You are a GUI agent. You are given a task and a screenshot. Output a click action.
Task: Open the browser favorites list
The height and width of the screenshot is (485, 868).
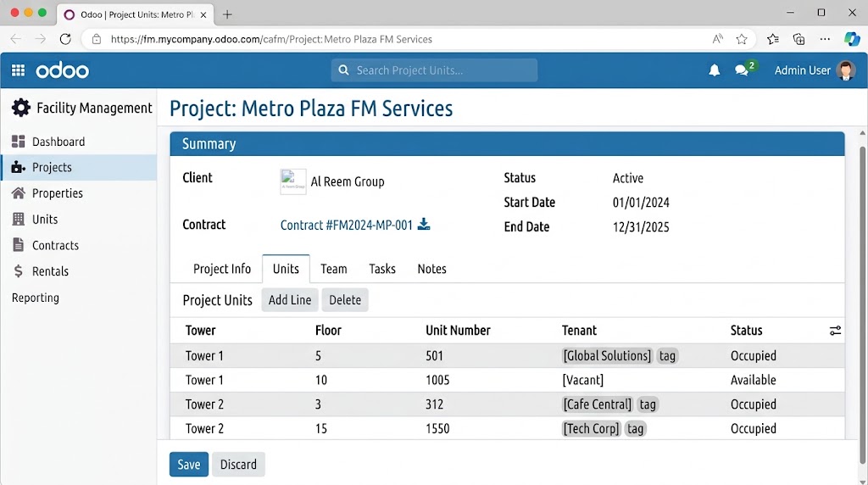(x=773, y=39)
